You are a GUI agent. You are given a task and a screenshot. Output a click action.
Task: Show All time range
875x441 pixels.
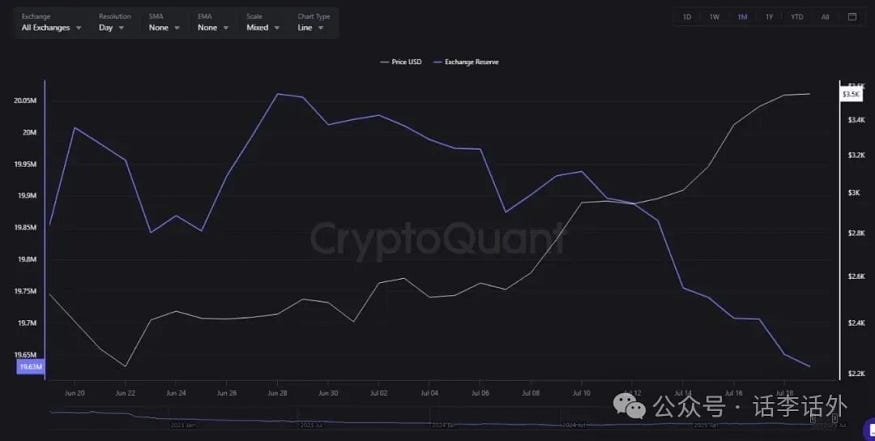[825, 17]
